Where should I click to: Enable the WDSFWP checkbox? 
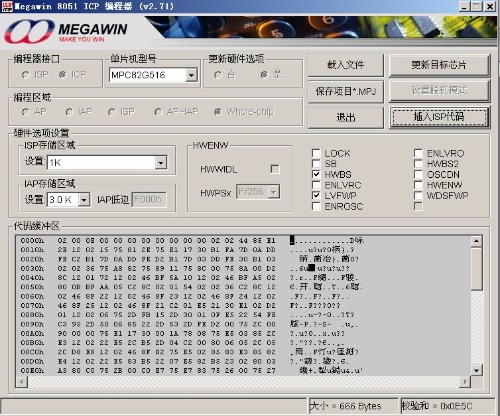click(x=418, y=195)
